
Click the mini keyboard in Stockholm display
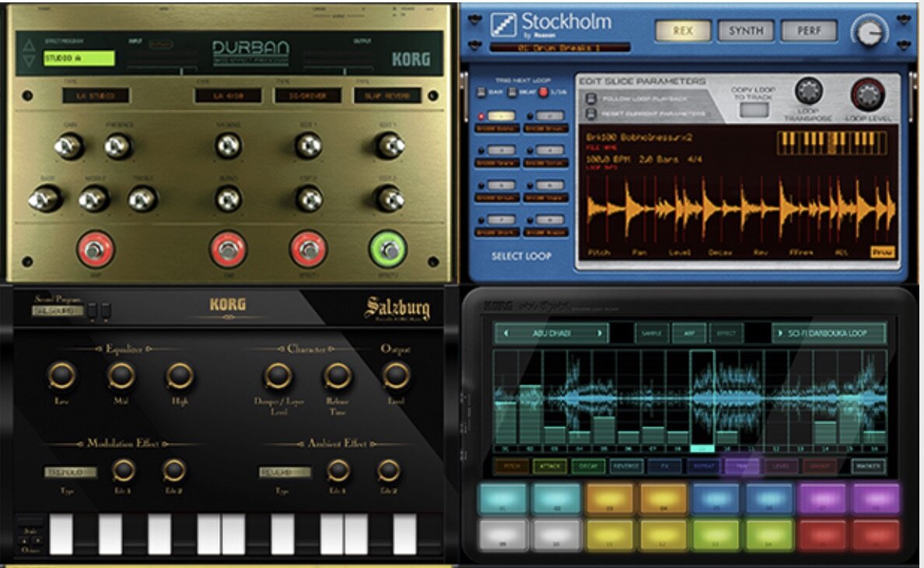832,142
